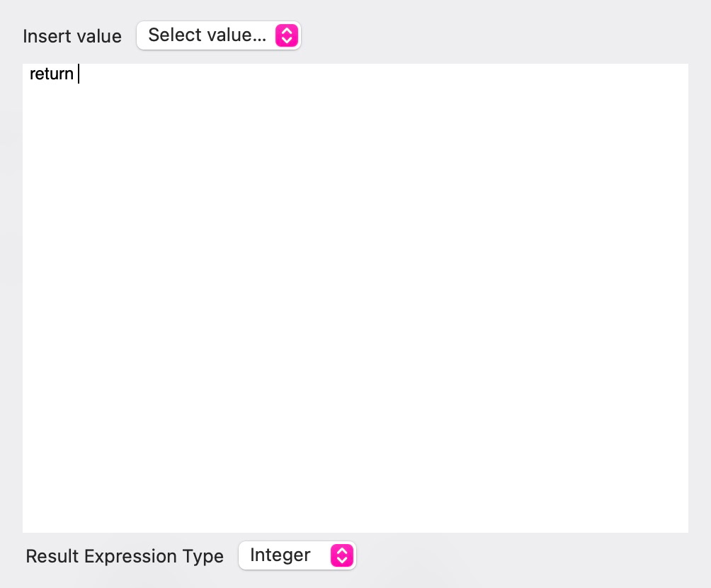Click the down arrow on the Insert value chevron
The height and width of the screenshot is (588, 711).
pyautogui.click(x=286, y=40)
